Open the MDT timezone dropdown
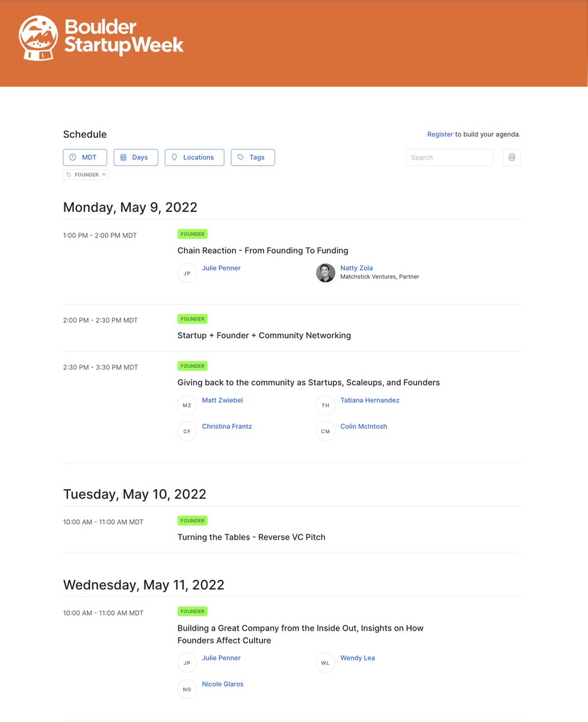 [85, 158]
